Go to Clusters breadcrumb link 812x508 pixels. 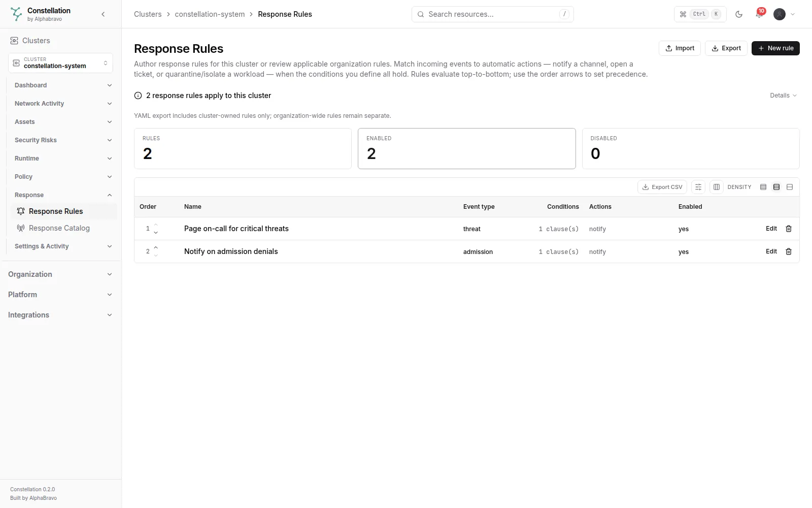[148, 14]
